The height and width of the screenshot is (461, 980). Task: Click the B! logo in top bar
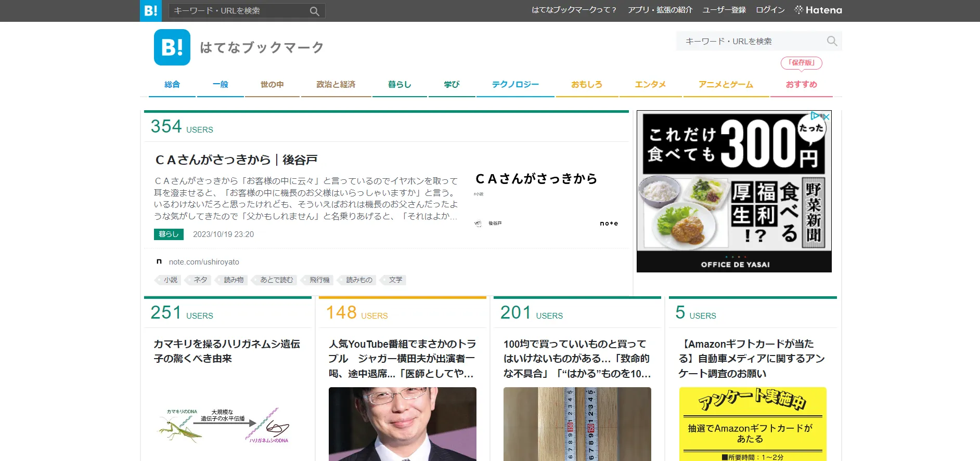coord(151,10)
